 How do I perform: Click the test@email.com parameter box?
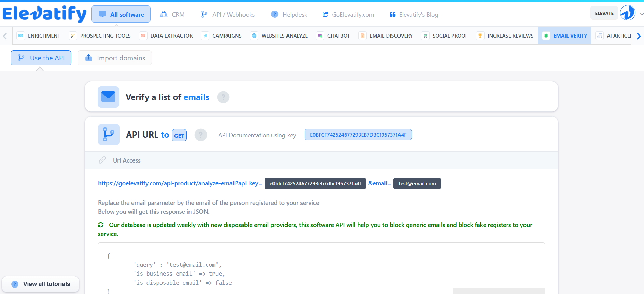(417, 183)
